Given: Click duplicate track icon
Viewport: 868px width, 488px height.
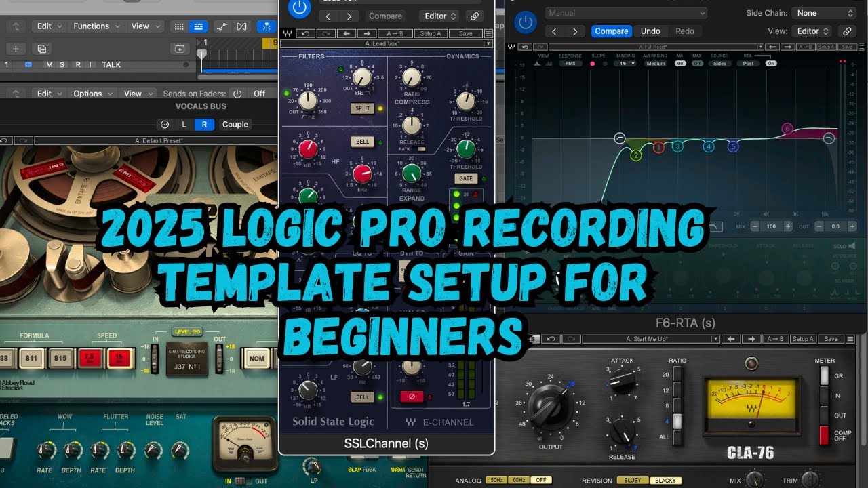Looking at the screenshot, I should click(x=42, y=49).
